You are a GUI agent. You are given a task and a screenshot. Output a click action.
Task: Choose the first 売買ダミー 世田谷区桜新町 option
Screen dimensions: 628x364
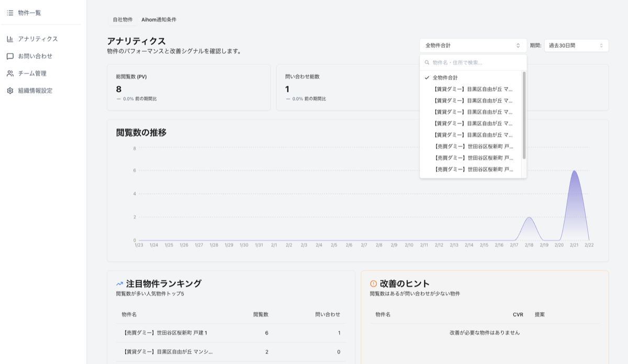473,146
